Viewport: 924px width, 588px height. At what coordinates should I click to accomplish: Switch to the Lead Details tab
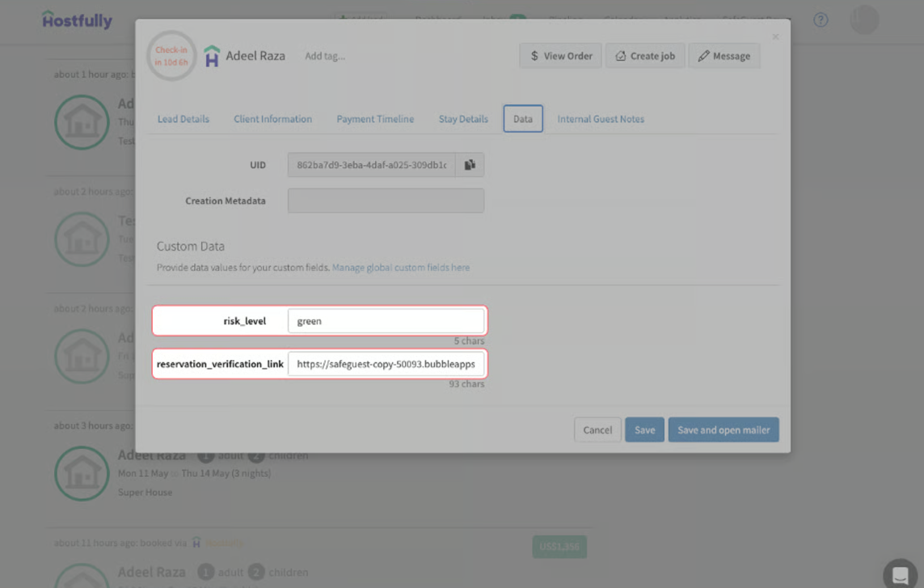click(x=184, y=119)
